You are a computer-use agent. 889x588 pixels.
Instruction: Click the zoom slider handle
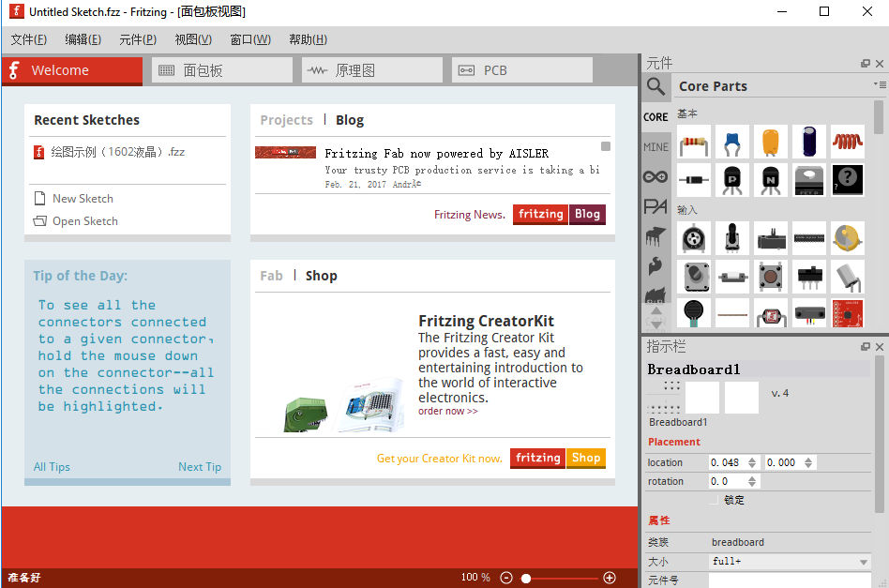[x=526, y=579]
